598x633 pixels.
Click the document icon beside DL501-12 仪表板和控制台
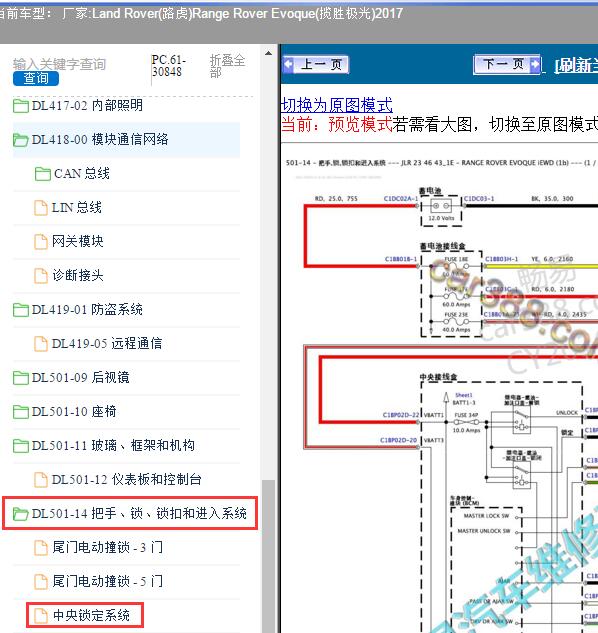coord(40,480)
